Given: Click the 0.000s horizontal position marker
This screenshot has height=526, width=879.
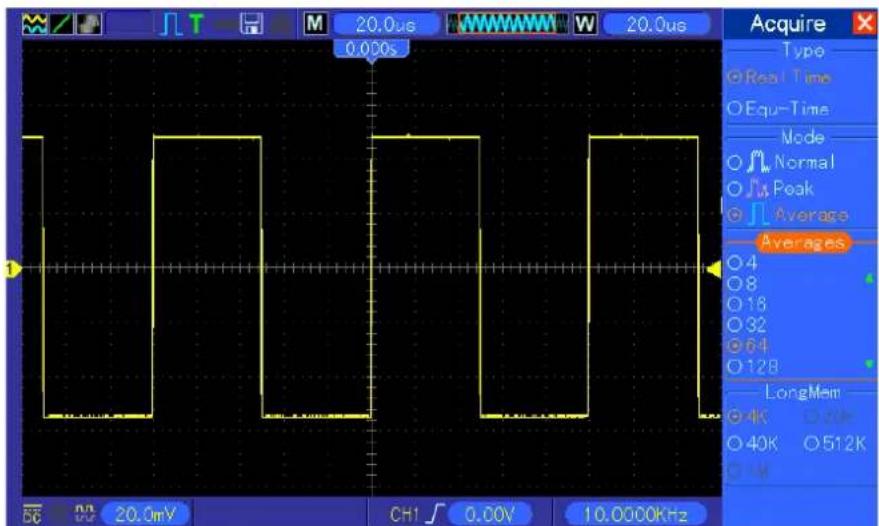Looking at the screenshot, I should [x=371, y=49].
